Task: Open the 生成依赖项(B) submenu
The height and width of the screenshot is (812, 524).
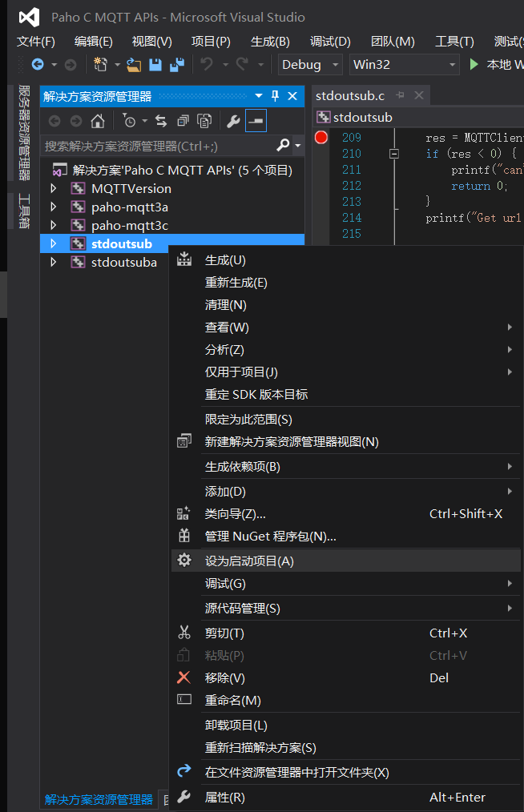Action: (x=345, y=467)
